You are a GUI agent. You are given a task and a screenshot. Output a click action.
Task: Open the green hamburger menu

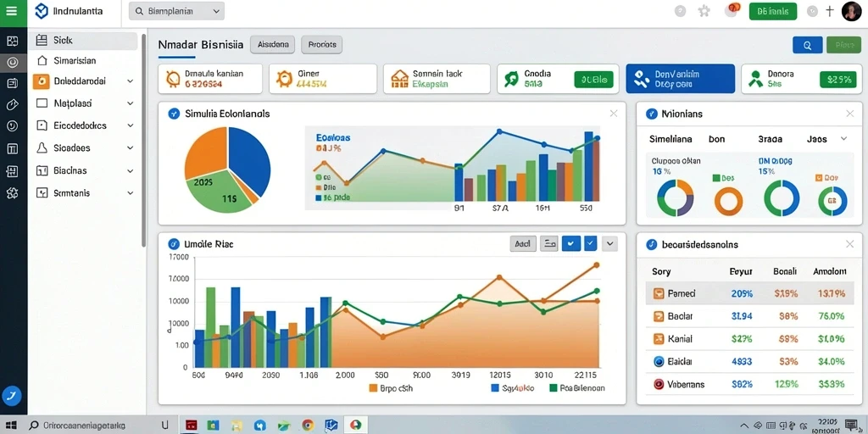pyautogui.click(x=12, y=12)
